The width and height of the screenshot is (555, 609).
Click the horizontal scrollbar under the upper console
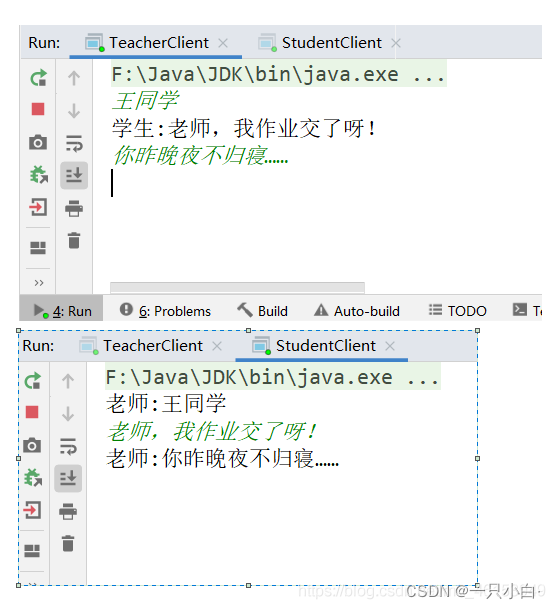(237, 287)
